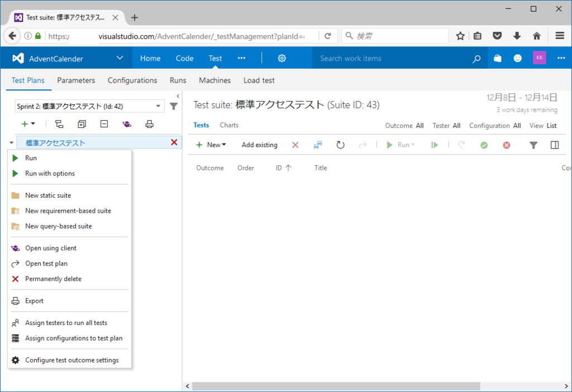Delete suite using red X beside suite name
The image size is (572, 392).
tap(174, 142)
